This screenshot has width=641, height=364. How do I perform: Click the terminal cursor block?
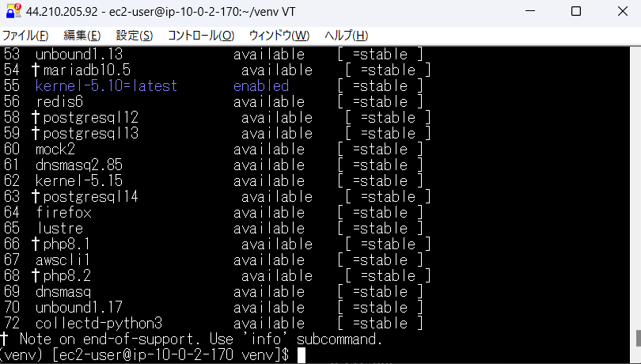click(x=302, y=355)
